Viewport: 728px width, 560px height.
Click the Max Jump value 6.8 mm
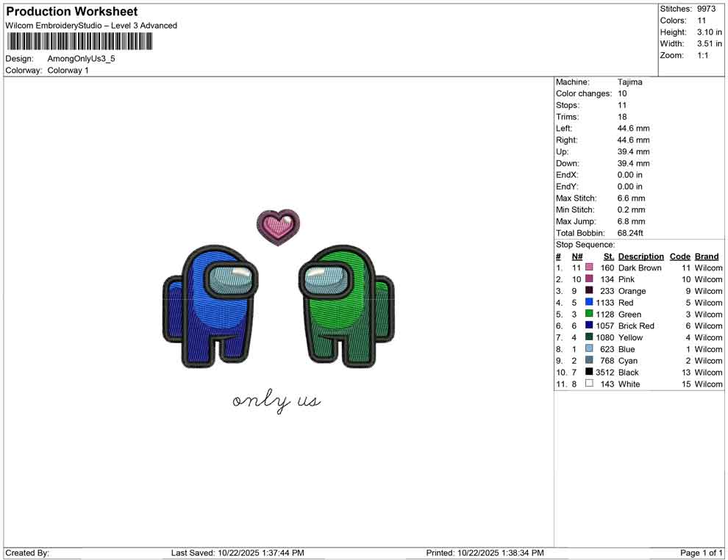631,221
